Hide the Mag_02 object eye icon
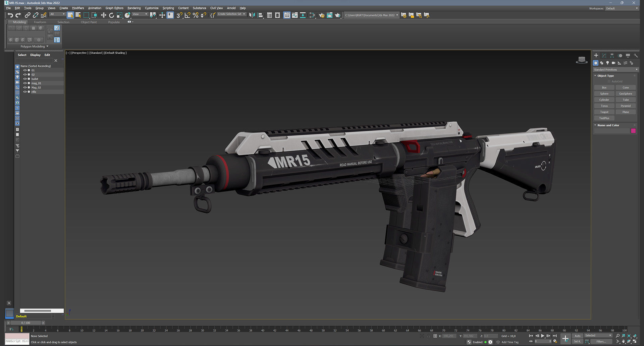644x346 pixels. 25,88
